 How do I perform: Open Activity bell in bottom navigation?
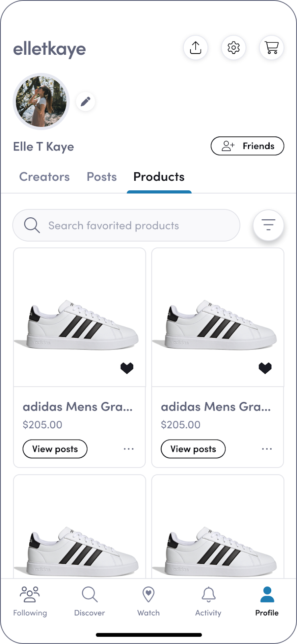click(208, 601)
